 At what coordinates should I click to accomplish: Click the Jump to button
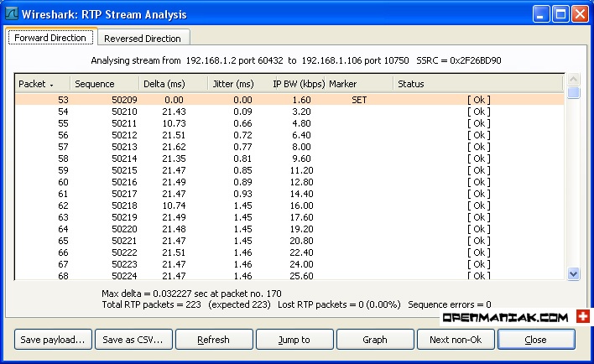(x=294, y=340)
